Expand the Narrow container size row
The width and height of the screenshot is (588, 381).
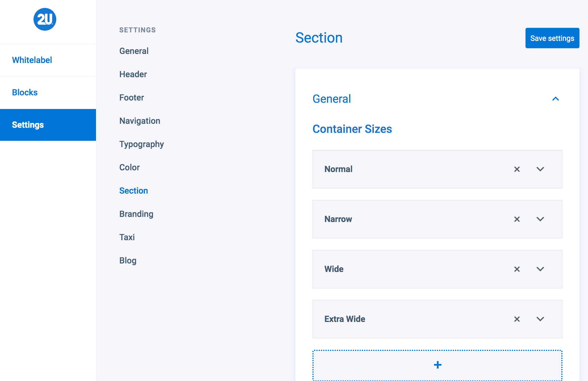coord(540,219)
